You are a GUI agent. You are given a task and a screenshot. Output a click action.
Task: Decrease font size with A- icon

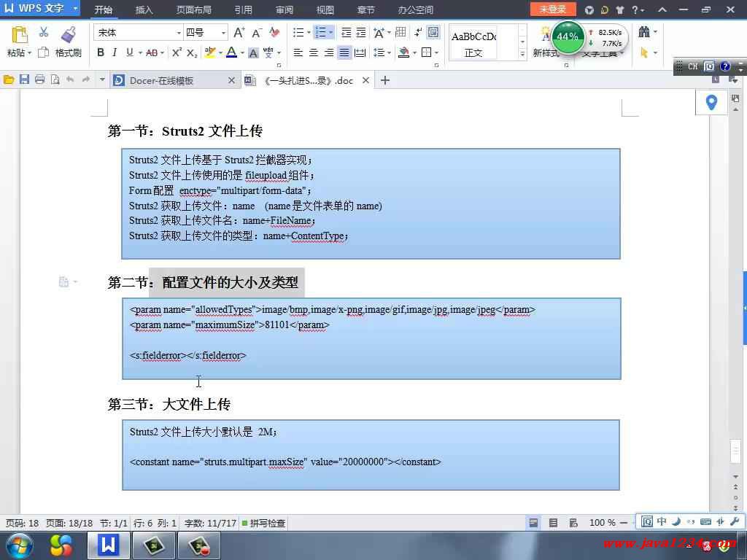257,32
